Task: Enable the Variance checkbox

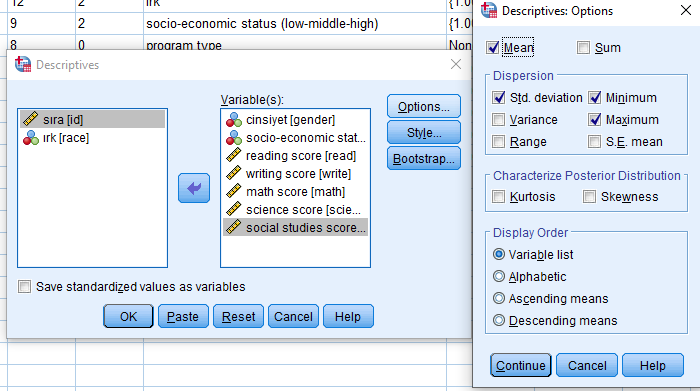Action: pyautogui.click(x=498, y=120)
